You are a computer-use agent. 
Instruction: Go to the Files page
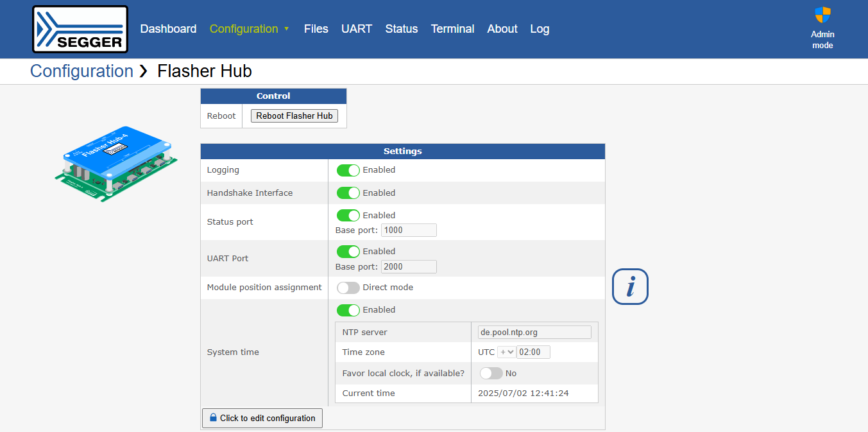click(x=316, y=29)
